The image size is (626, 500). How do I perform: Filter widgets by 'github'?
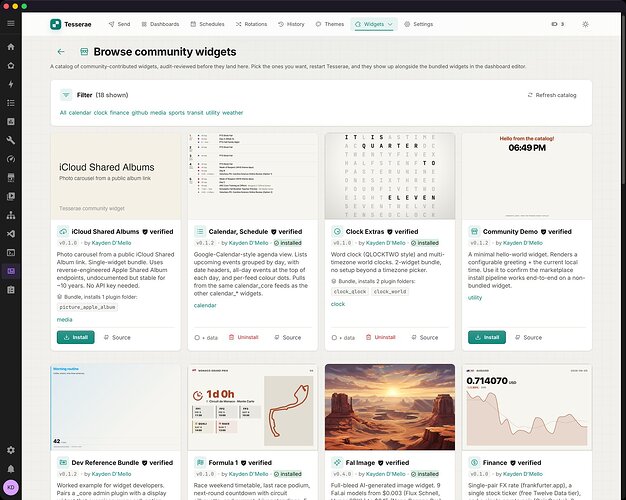[x=140, y=113]
